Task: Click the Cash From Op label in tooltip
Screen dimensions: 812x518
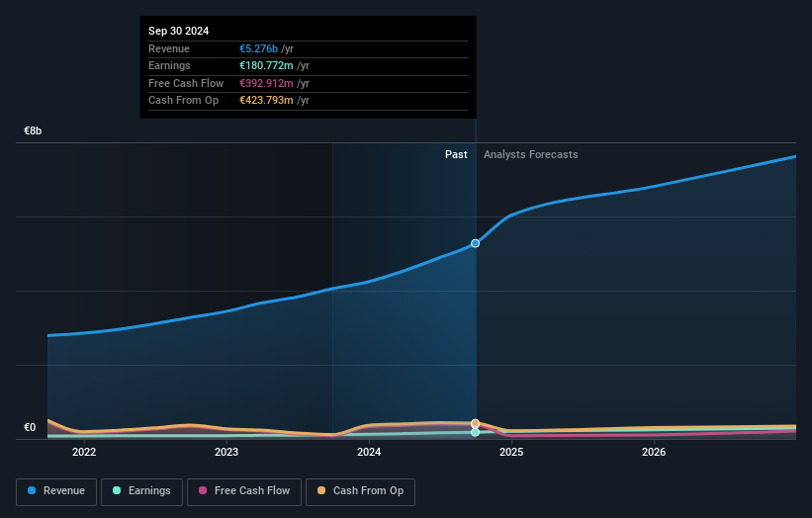Action: pos(183,101)
